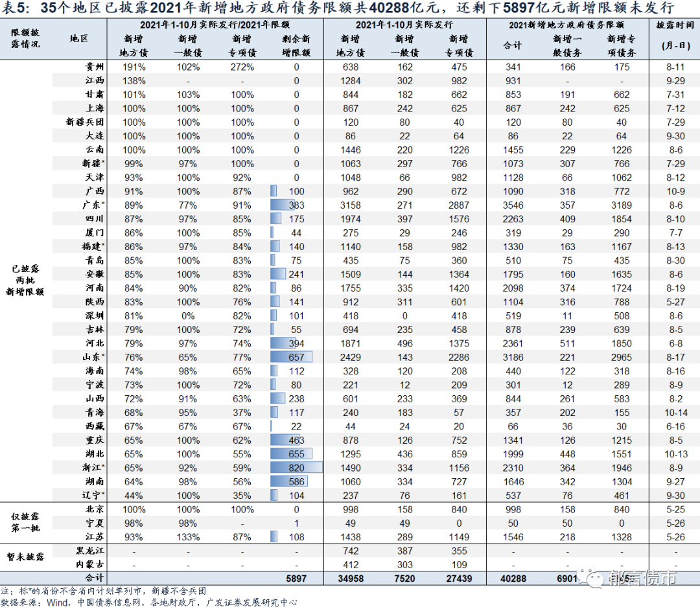700x609 pixels.
Task: Click the 133% value in the 江苏 row
Action: pos(188,537)
